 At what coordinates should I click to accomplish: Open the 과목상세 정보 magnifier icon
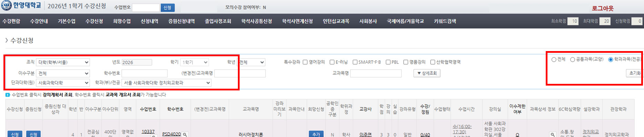pyautogui.click(x=553, y=135)
